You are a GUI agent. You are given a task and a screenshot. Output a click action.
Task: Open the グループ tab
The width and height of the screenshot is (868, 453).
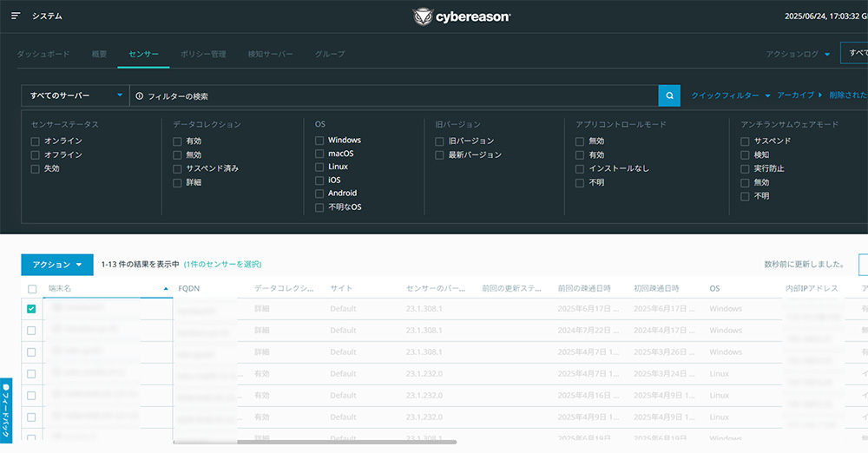[x=330, y=54]
